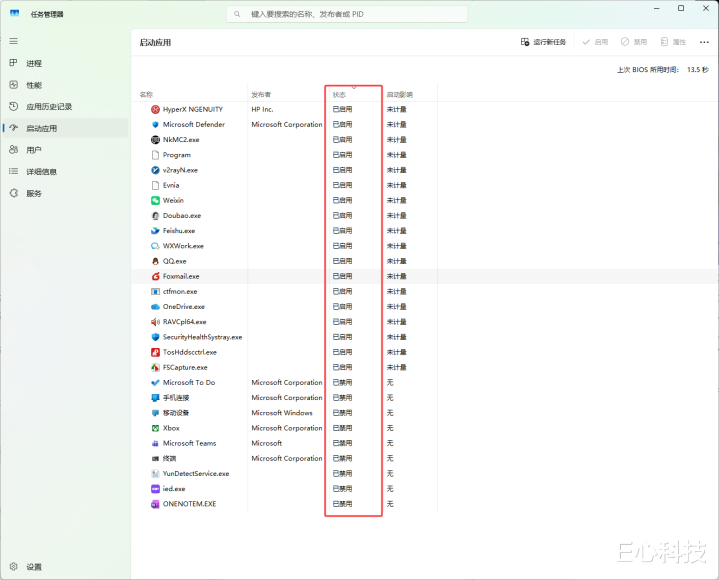Click the RAVCpl64.exe speaker icon
The height and width of the screenshot is (580, 719).
(x=155, y=322)
